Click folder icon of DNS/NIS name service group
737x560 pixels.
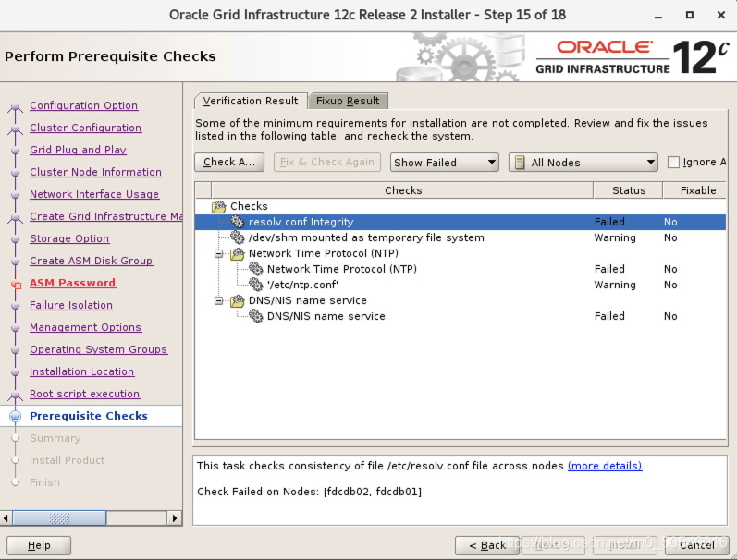238,300
